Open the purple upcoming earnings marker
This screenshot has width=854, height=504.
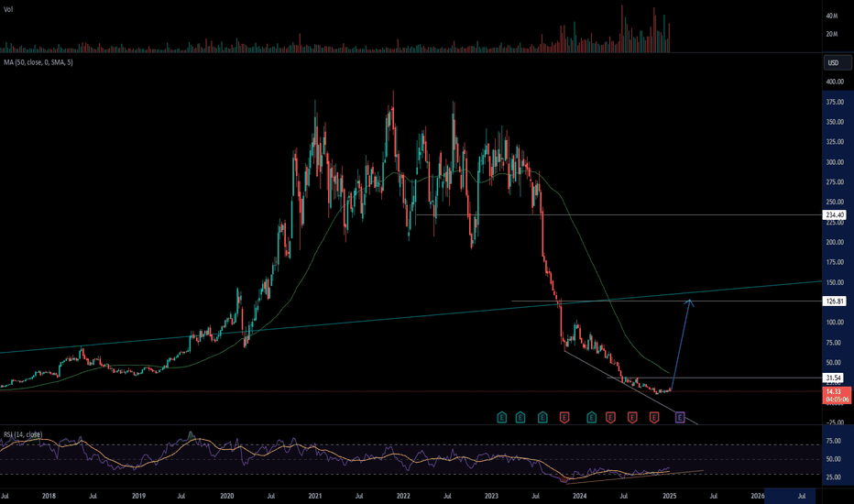pos(680,418)
